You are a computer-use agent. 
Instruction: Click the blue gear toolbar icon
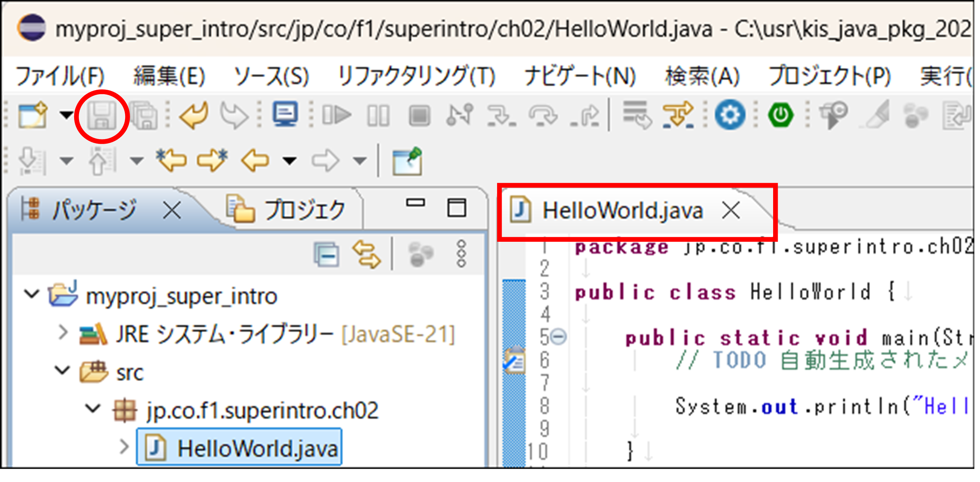[x=730, y=115]
